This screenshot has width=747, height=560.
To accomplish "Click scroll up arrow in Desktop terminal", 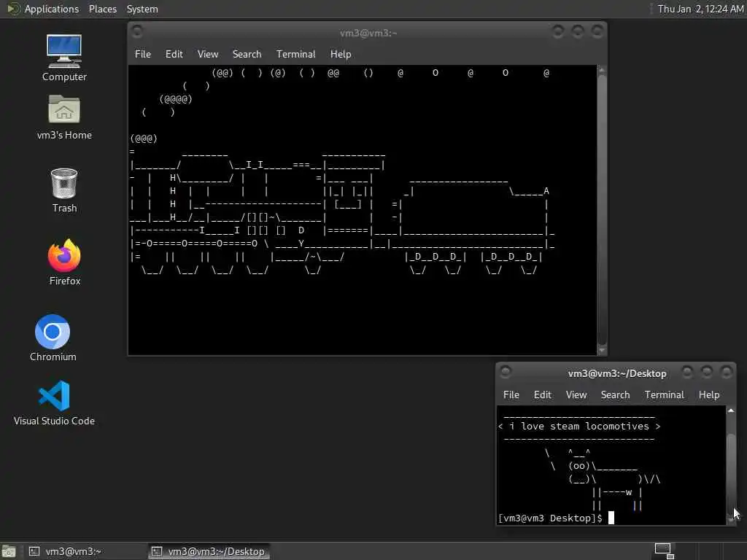I will pos(731,411).
